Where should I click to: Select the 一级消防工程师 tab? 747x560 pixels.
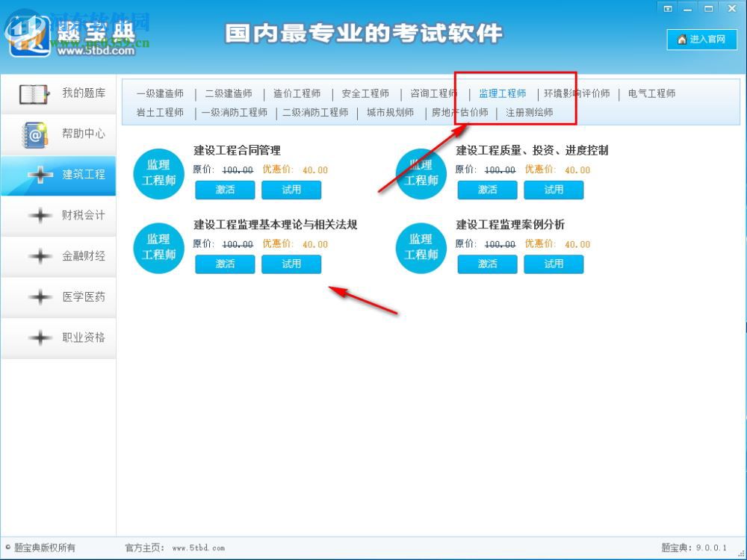[235, 112]
